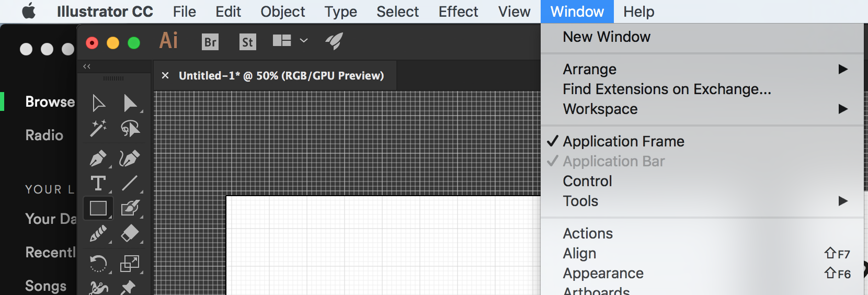Open Adobe Bridge via Br icon
Viewport: 868px width, 295px height.
(210, 42)
